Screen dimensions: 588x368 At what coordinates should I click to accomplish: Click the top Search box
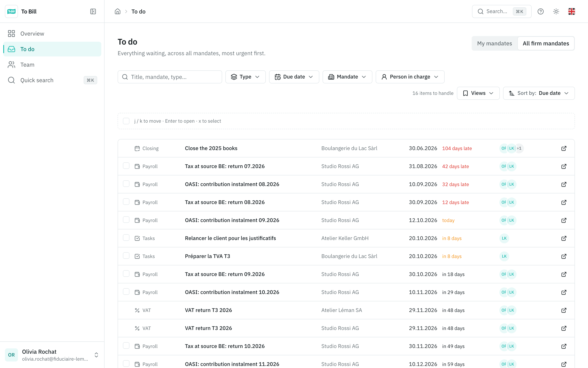pyautogui.click(x=501, y=11)
